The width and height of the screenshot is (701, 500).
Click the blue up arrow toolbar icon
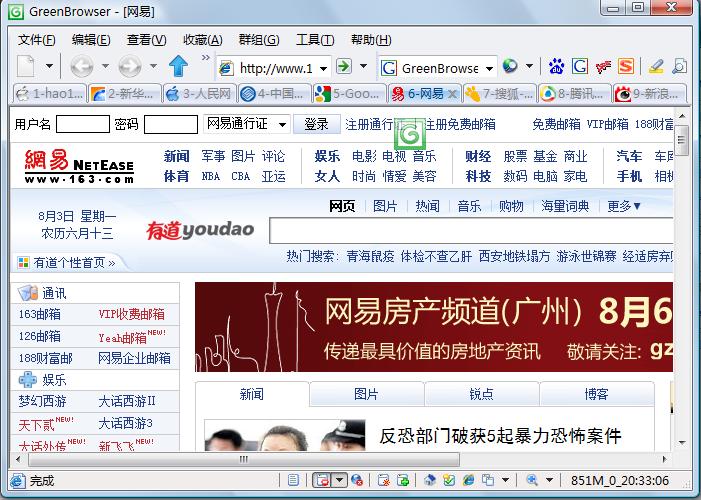click(x=178, y=66)
